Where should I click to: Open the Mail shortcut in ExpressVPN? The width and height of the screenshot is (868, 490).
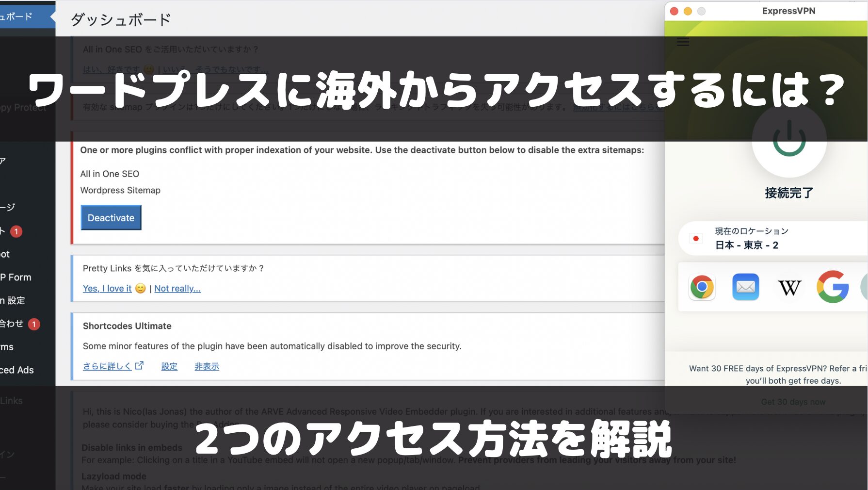click(x=745, y=287)
